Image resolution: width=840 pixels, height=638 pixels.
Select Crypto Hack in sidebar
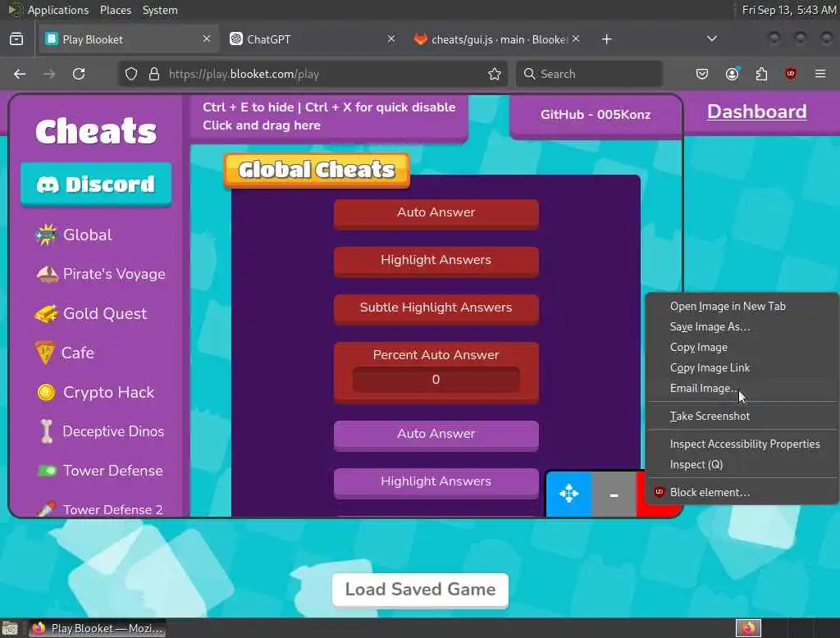95,392
